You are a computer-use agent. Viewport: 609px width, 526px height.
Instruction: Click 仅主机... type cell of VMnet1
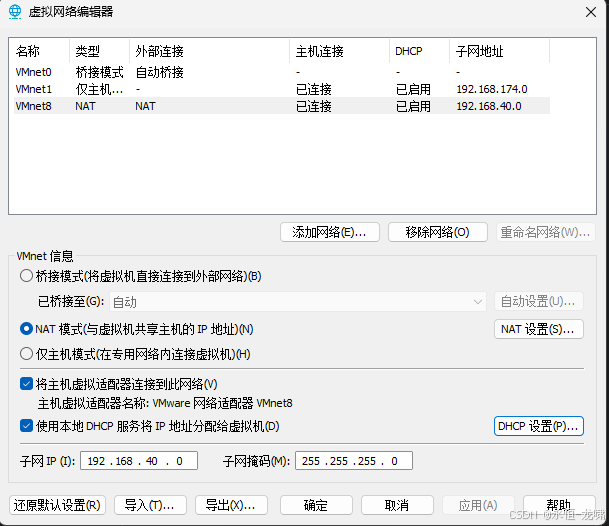coord(99,89)
